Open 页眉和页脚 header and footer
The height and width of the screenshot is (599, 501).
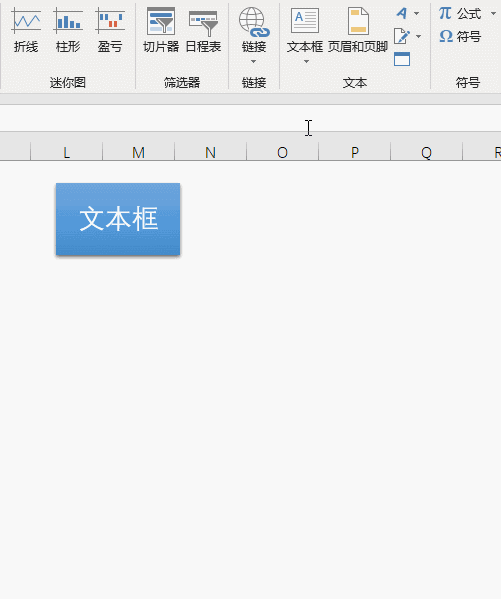pos(358,31)
